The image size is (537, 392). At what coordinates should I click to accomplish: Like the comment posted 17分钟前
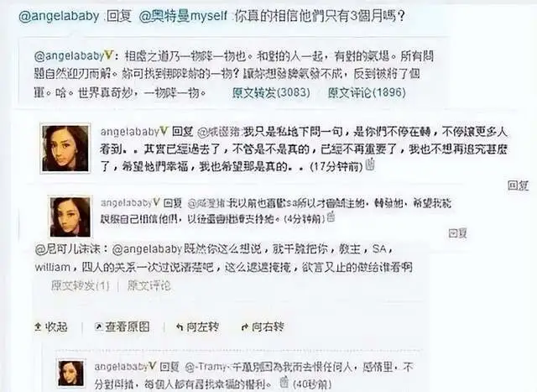[x=370, y=165]
